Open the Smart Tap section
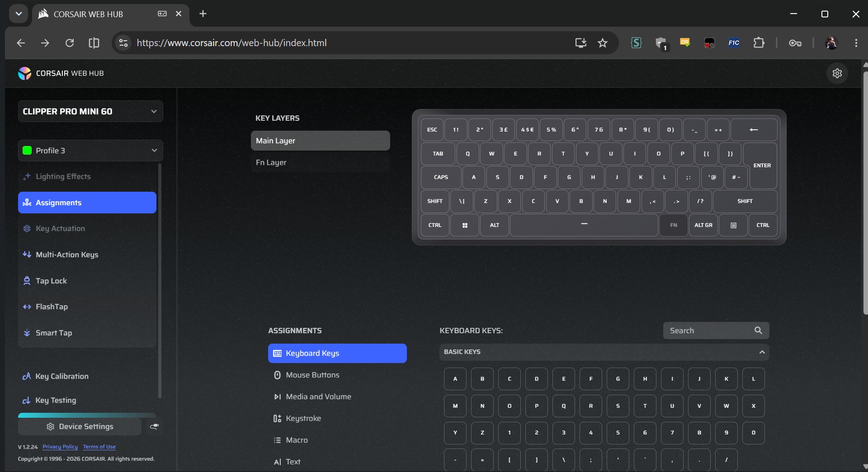Image resolution: width=868 pixels, height=472 pixels. [x=87, y=333]
